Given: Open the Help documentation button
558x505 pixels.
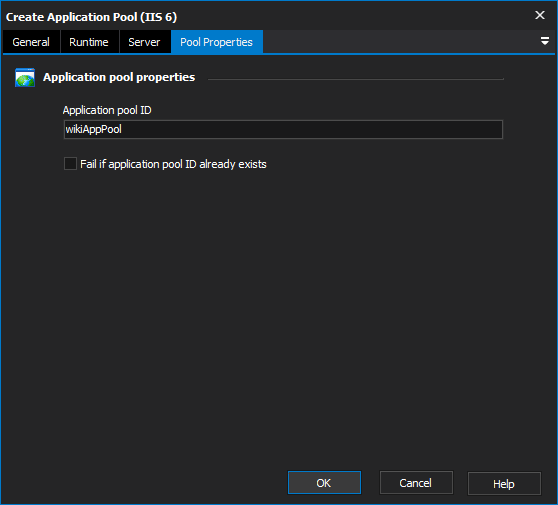Looking at the screenshot, I should [x=504, y=483].
